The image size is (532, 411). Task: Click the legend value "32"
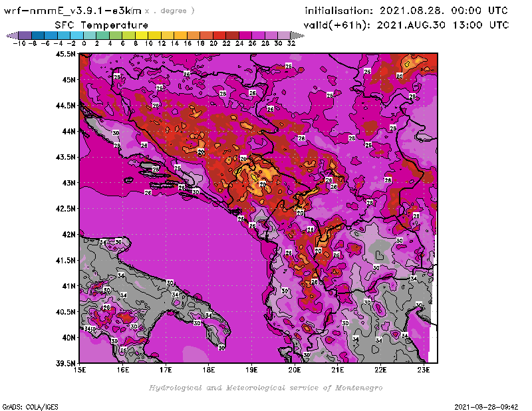click(x=291, y=43)
